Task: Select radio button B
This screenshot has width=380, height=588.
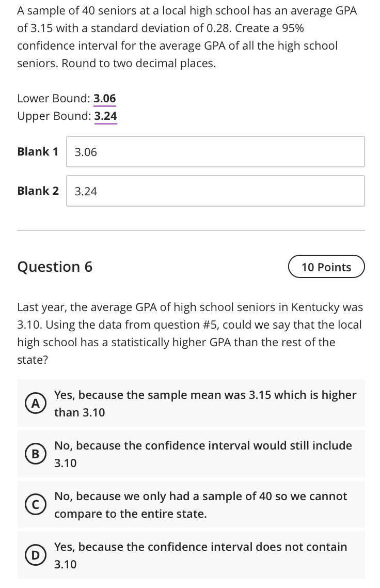Action: click(36, 454)
